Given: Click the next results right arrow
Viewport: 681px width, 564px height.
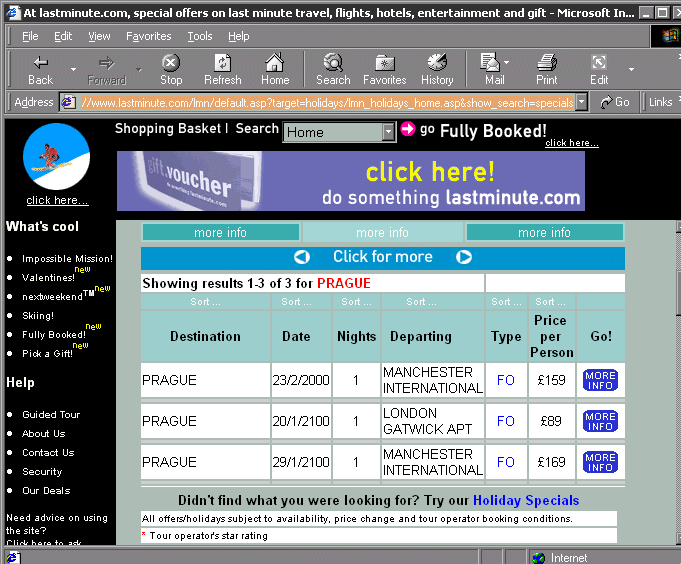Looking at the screenshot, I should click(x=464, y=257).
